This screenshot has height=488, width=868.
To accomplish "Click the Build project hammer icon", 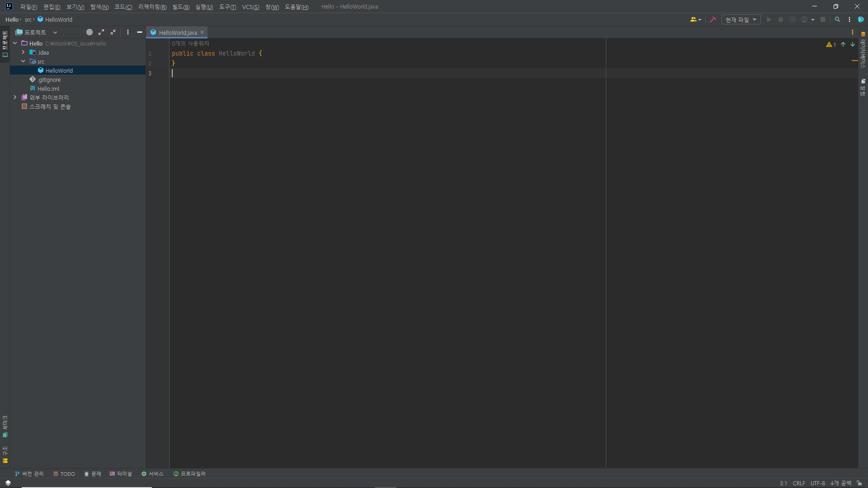I will 713,20.
